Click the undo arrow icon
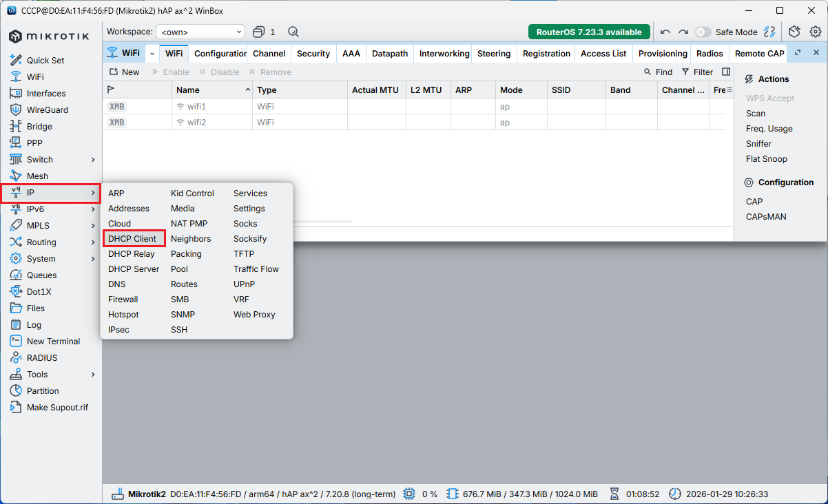The width and height of the screenshot is (828, 504). point(665,32)
